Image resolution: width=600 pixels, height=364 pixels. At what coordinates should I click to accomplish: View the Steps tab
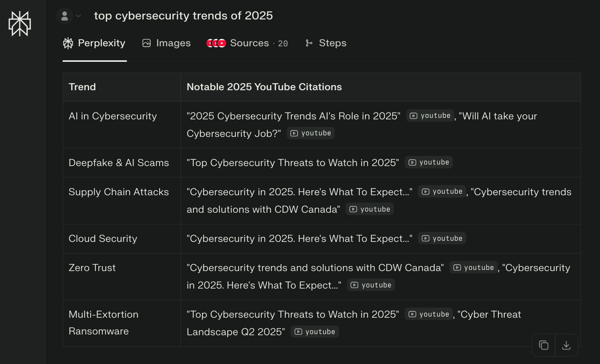[x=333, y=43]
